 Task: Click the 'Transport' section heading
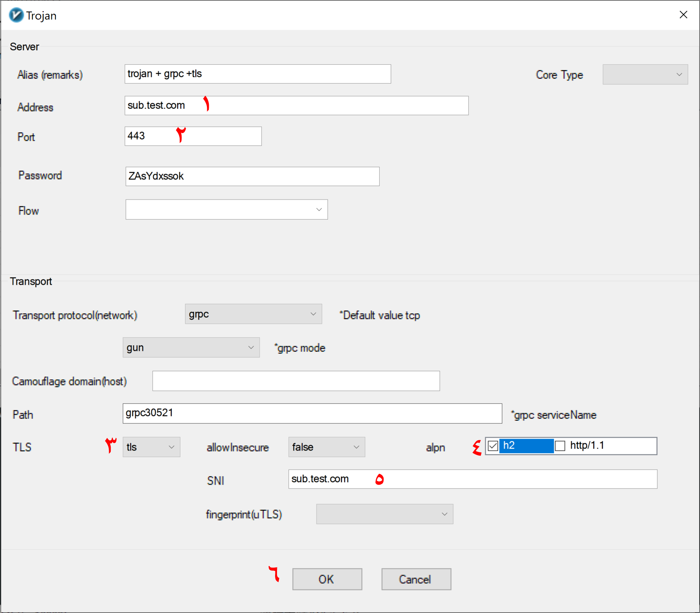coord(31,281)
